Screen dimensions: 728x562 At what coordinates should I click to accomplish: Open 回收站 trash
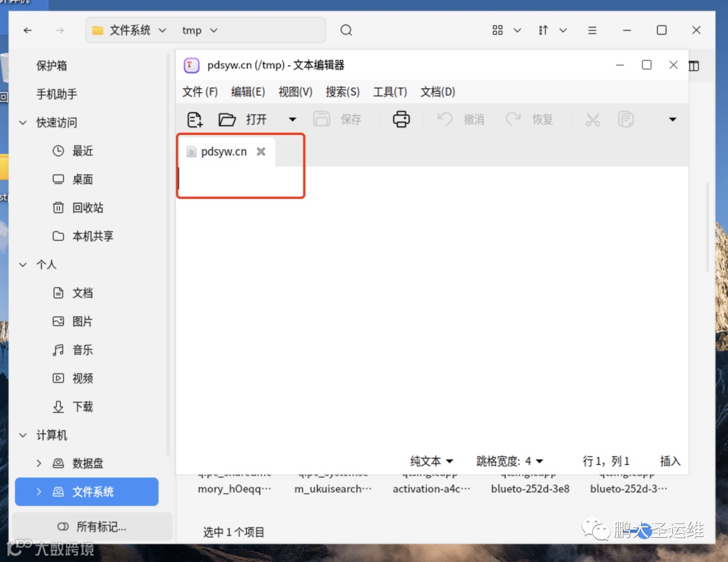coord(88,207)
